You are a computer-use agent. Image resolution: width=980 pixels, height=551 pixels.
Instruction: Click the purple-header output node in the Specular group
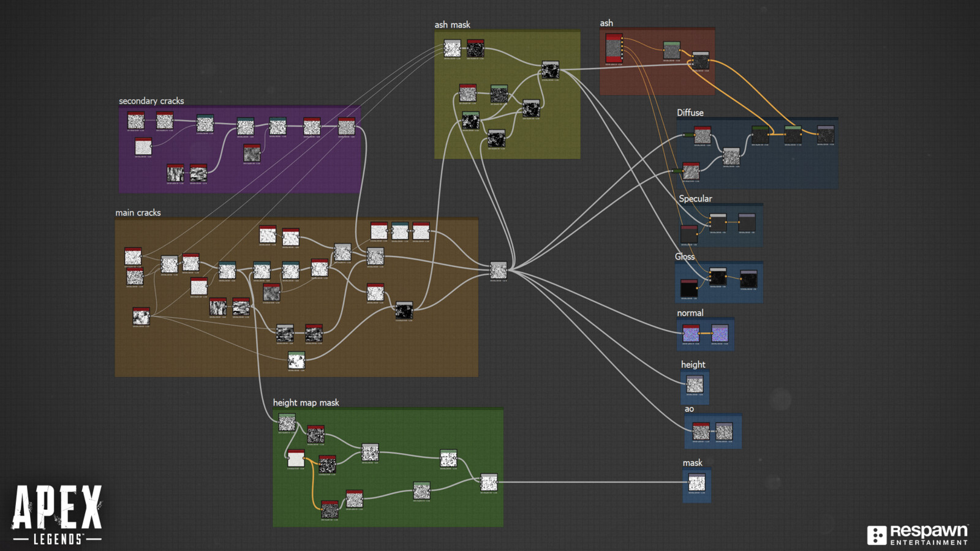click(748, 220)
